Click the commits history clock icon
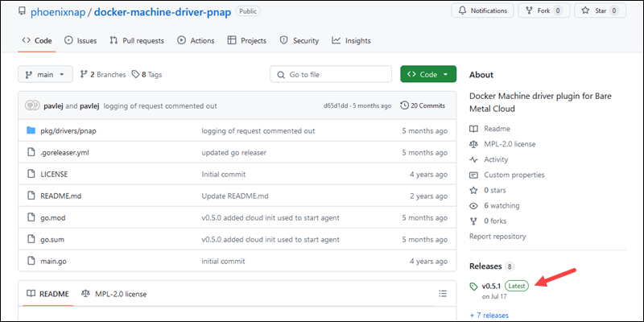The image size is (644, 322). [x=404, y=105]
